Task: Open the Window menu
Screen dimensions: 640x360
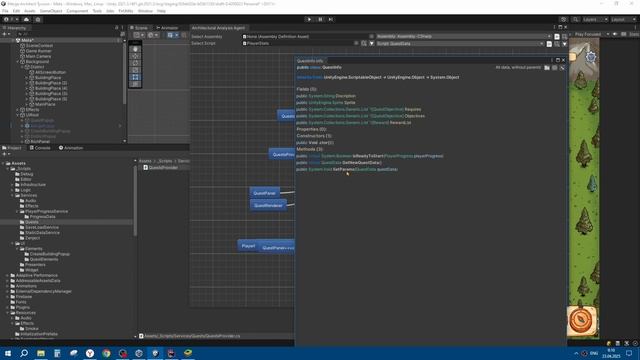Action: coord(145,11)
